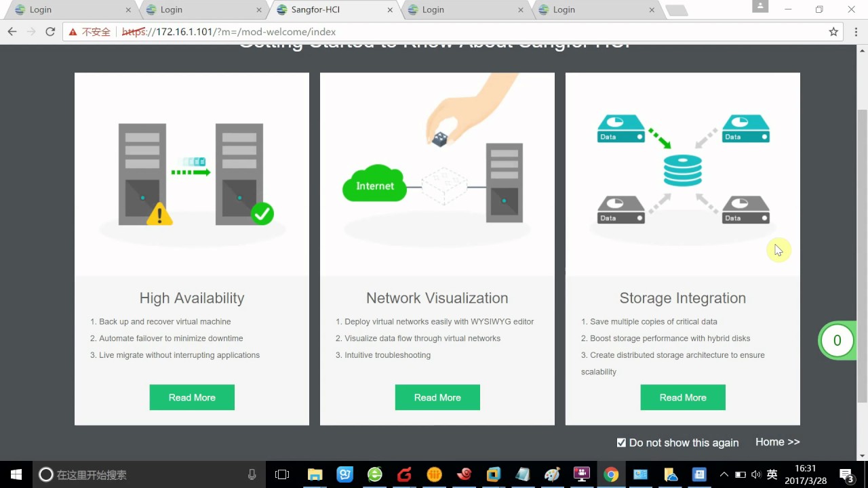Click the Cortana search box
This screenshot has height=488, width=868.
(x=149, y=474)
